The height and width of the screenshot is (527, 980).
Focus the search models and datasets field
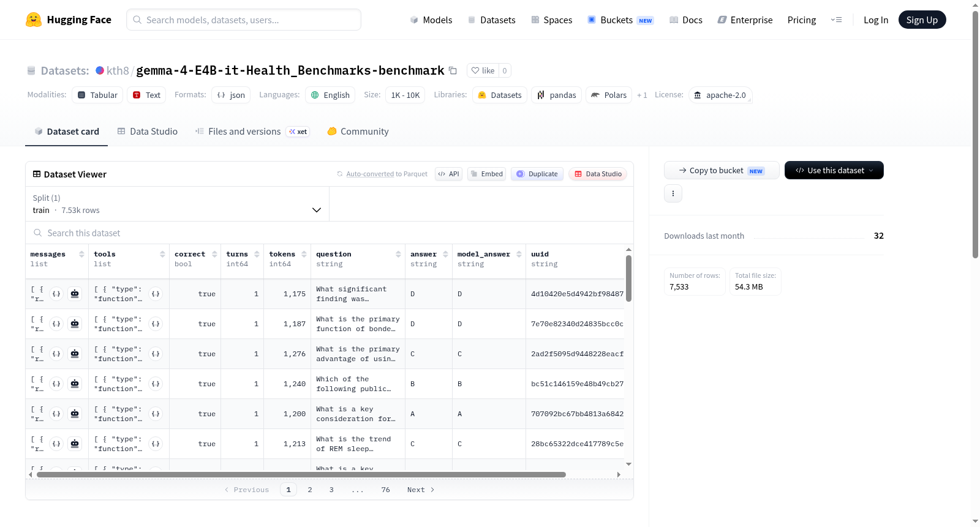coord(244,20)
